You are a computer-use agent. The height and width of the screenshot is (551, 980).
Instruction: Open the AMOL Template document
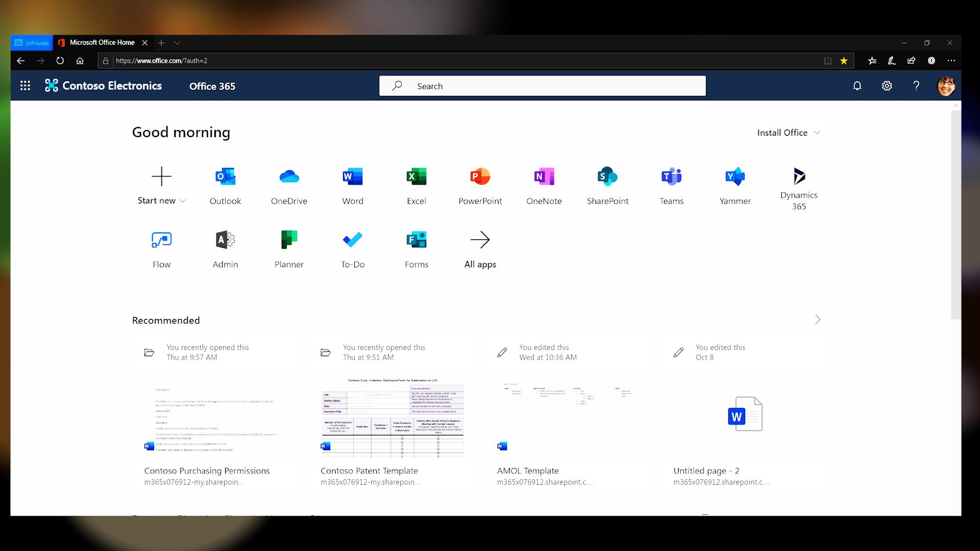point(528,471)
